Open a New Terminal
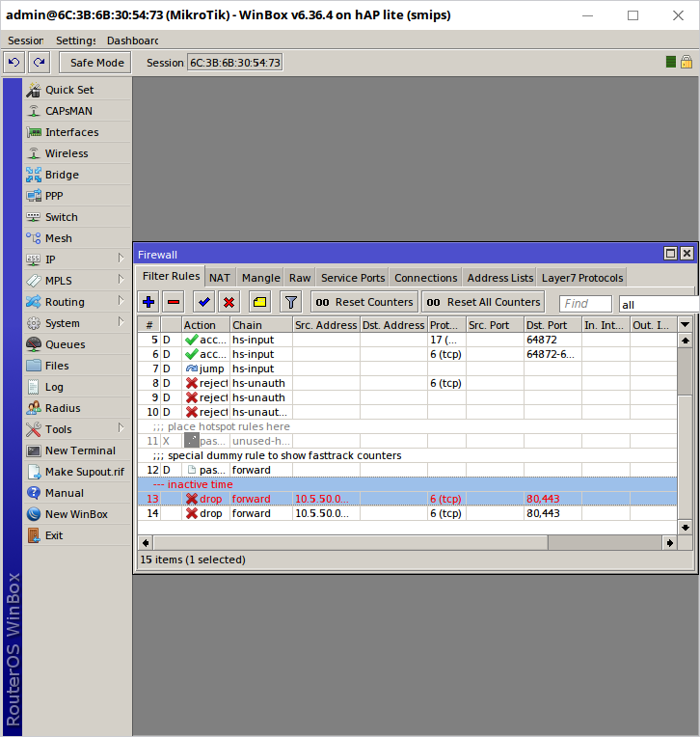The image size is (700, 737). coord(77,450)
